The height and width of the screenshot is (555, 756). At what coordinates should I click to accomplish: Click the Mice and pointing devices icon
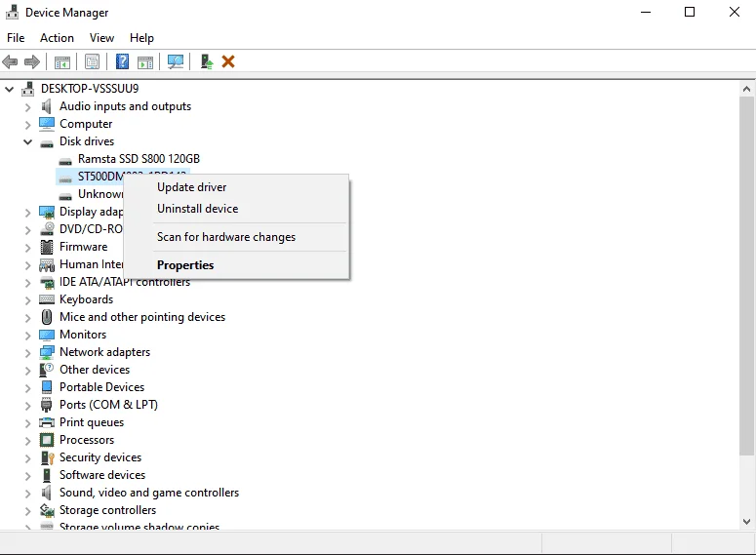click(47, 317)
